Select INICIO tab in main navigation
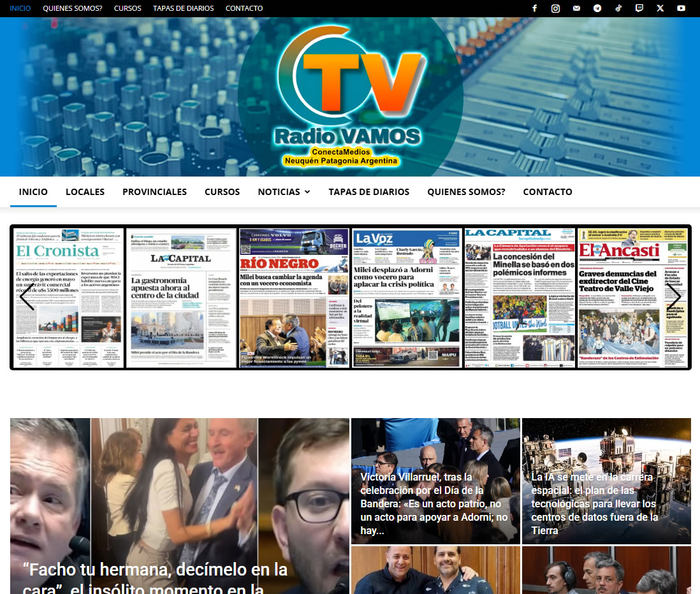 tap(33, 192)
